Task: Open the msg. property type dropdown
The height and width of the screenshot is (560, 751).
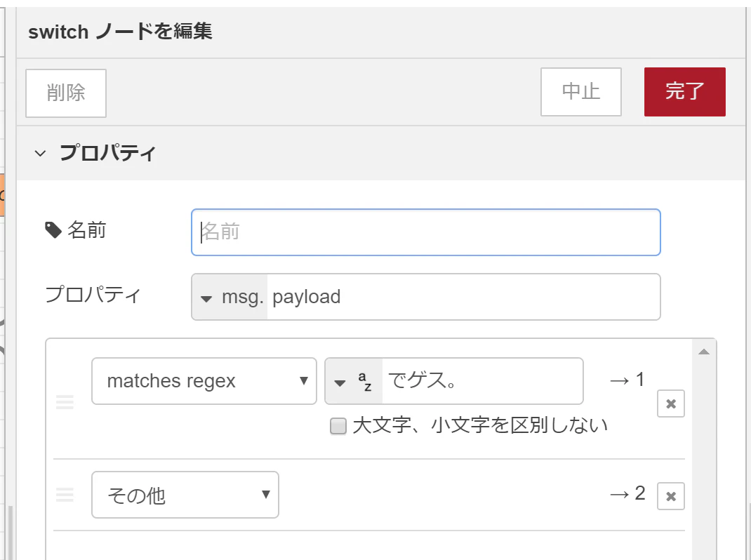Action: pyautogui.click(x=230, y=297)
